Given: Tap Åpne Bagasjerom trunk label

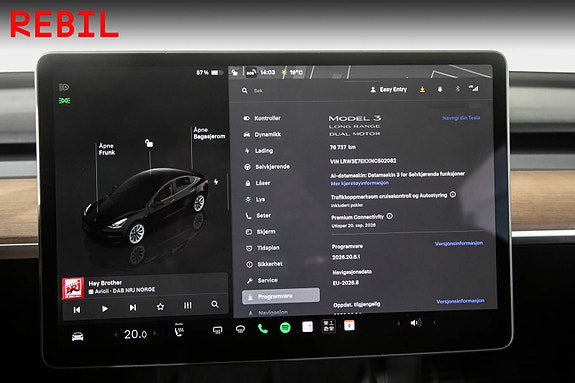Looking at the screenshot, I should [x=209, y=133].
